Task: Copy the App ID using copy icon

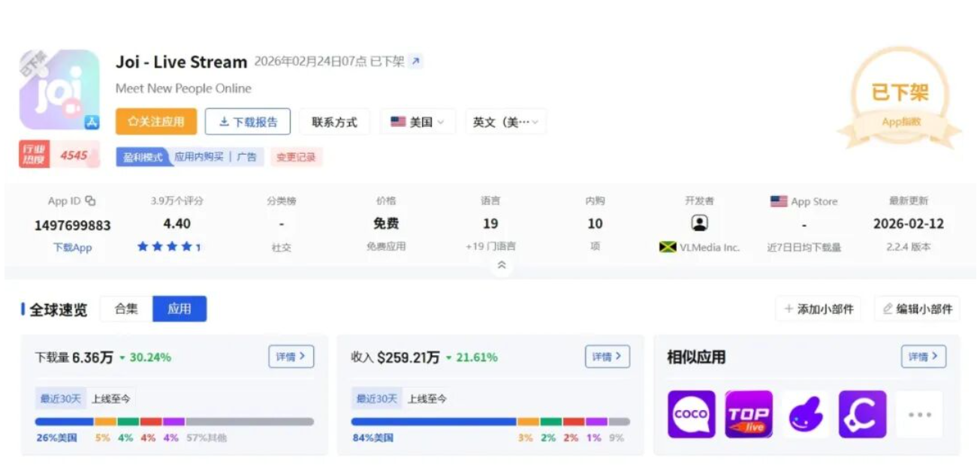Action: pos(91,200)
